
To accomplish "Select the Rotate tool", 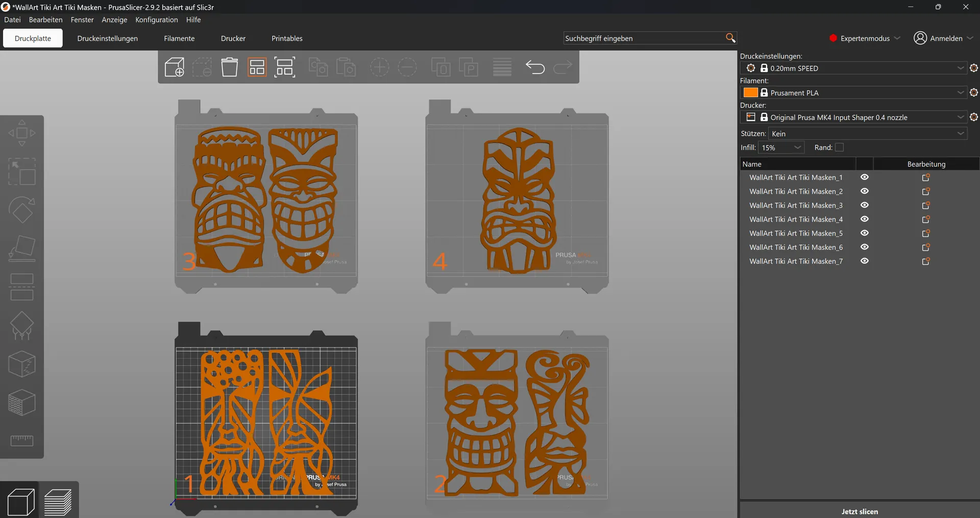I will point(22,209).
